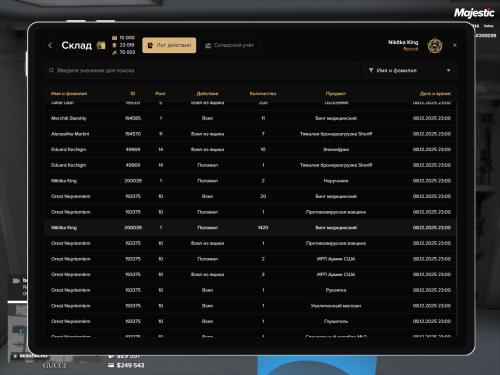Click Противовирусная вакцина in the Взял из ящика row
The height and width of the screenshot is (375, 500).
(x=336, y=243)
